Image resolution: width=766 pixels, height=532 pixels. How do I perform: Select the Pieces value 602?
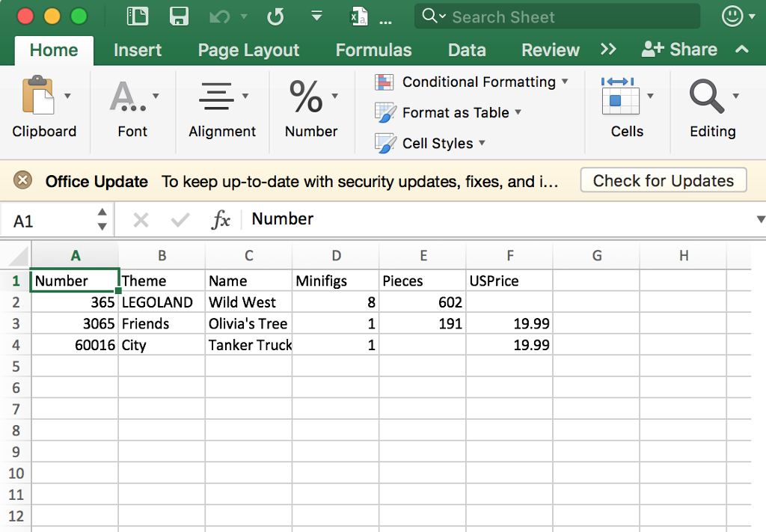(x=423, y=302)
